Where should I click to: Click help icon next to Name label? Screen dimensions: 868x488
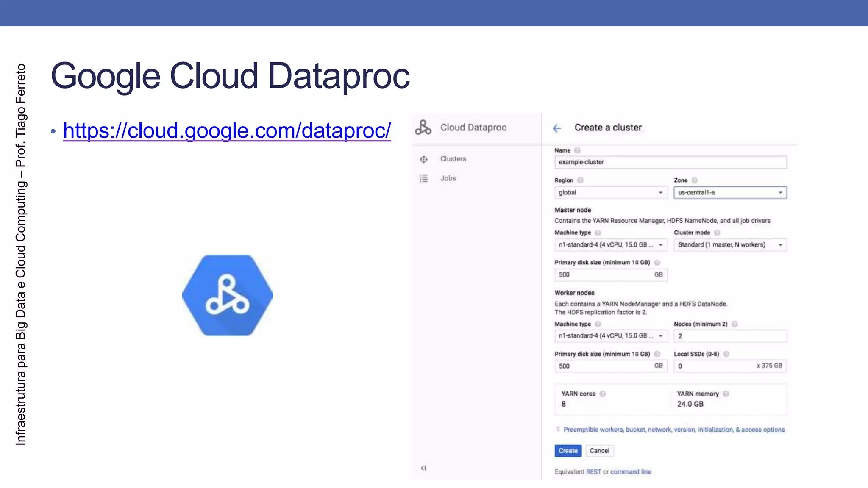[577, 150]
